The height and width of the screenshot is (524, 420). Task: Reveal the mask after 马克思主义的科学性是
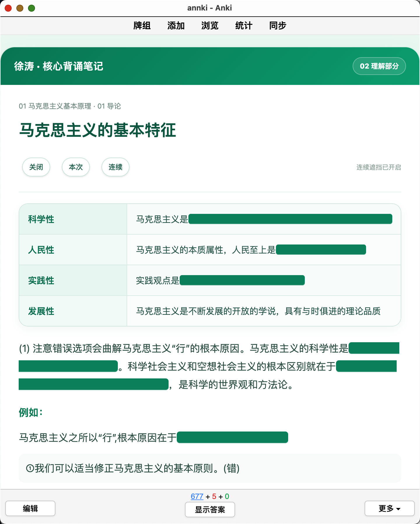tap(374, 348)
